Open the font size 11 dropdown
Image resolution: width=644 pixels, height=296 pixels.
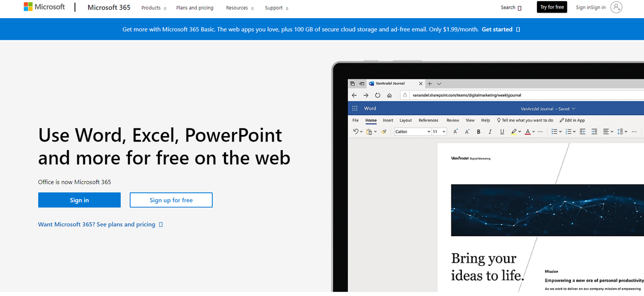click(444, 131)
